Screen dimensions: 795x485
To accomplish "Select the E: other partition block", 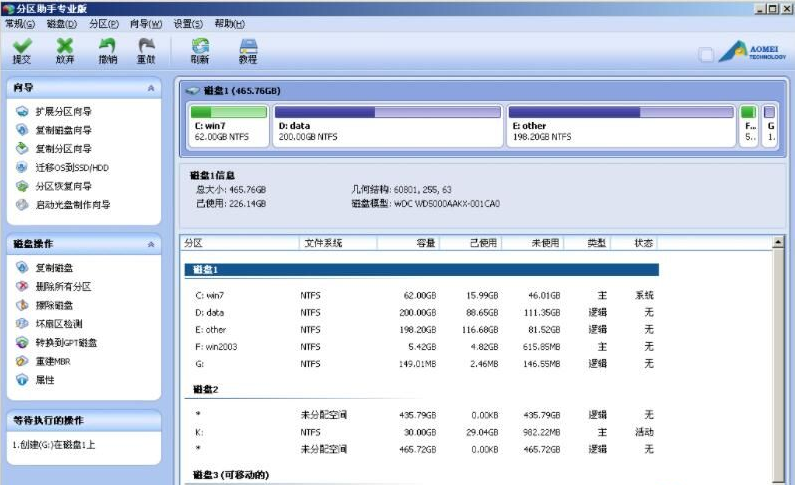I will point(621,125).
